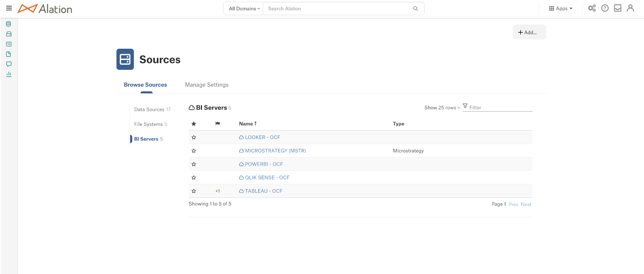The width and height of the screenshot is (644, 274).
Task: Sort by the star column header
Action: click(x=194, y=124)
